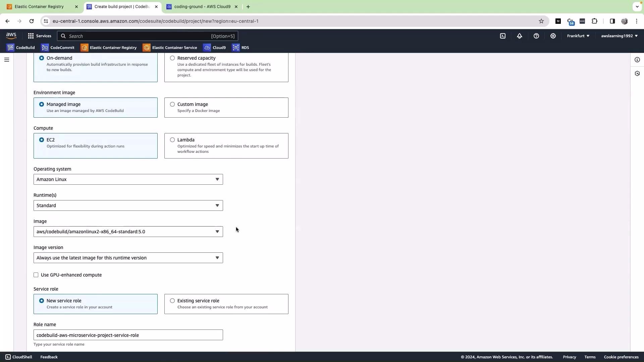Screen dimensions: 644x362
Task: Click CloudShell in the bottom bar
Action: point(19,357)
